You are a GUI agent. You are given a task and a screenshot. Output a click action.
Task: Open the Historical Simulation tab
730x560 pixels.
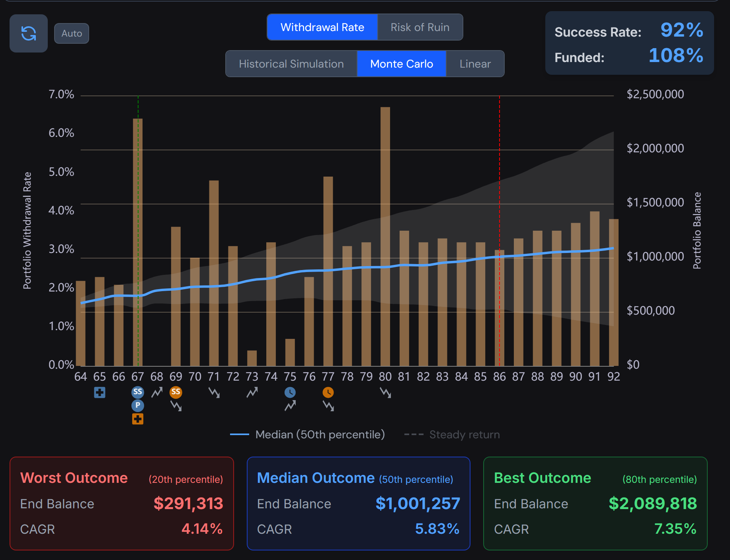(x=291, y=64)
